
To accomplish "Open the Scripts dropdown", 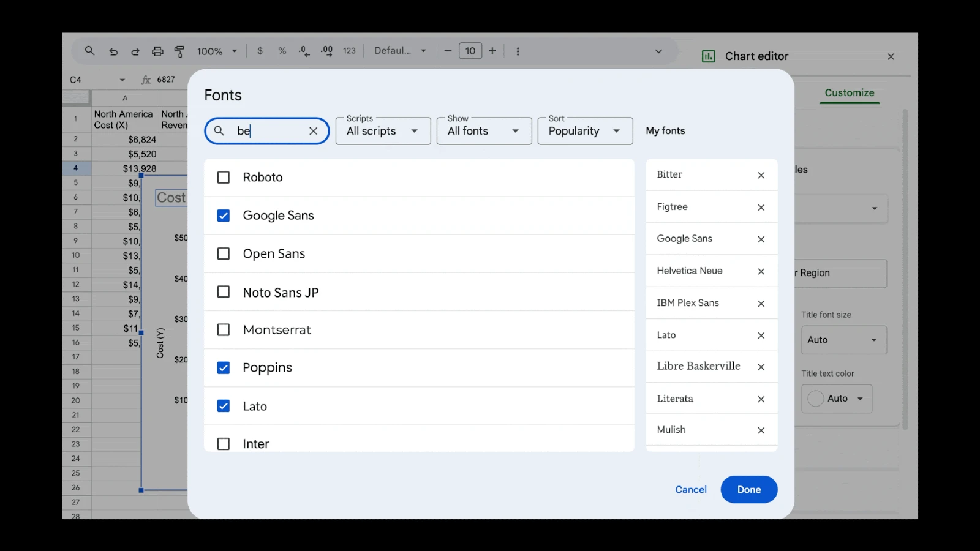I will 383,131.
